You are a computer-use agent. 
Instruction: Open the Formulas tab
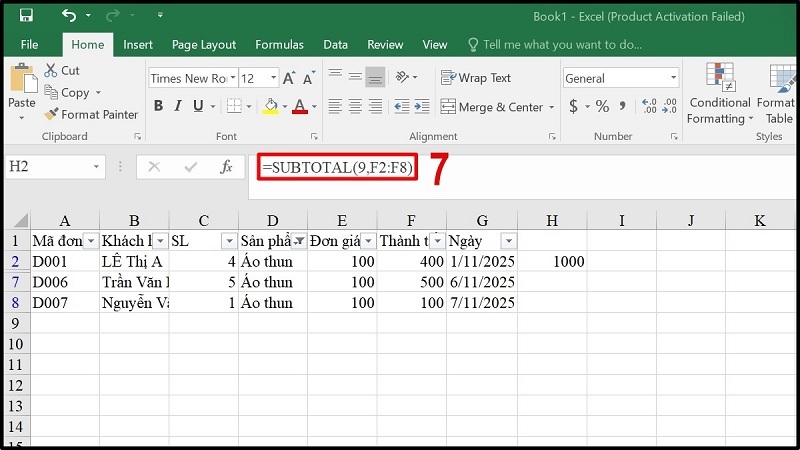279,45
